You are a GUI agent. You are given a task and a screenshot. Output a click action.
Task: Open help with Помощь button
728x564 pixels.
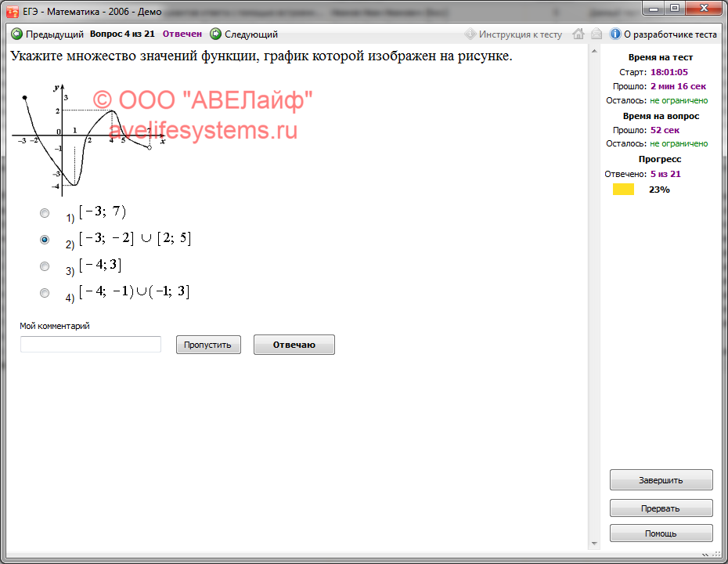point(661,533)
